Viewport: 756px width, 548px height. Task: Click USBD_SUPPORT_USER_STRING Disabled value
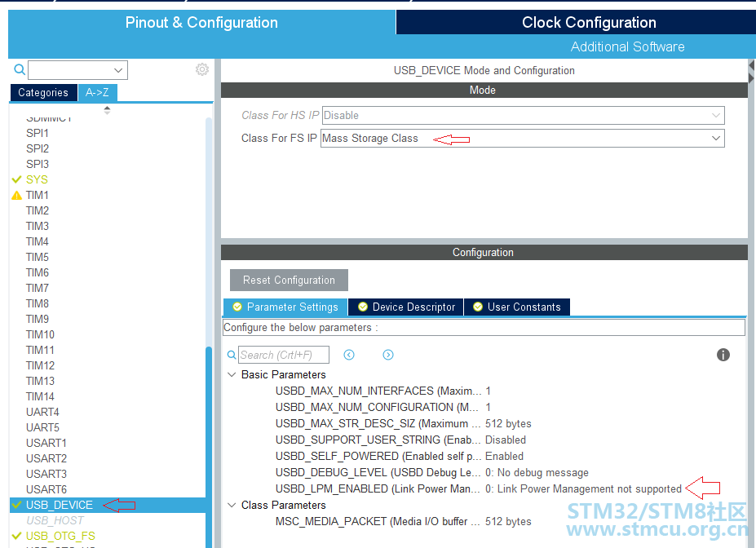coord(506,440)
